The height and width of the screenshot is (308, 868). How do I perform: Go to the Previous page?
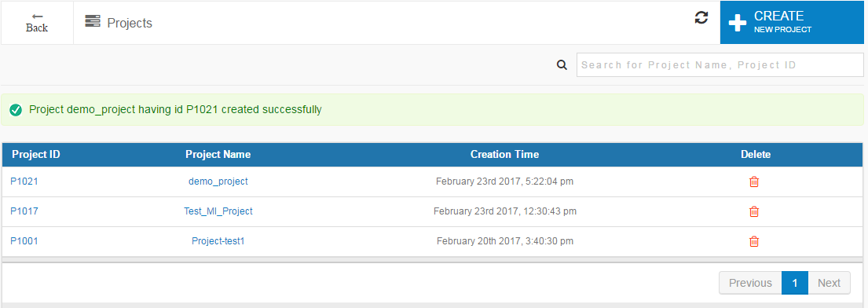tap(750, 283)
